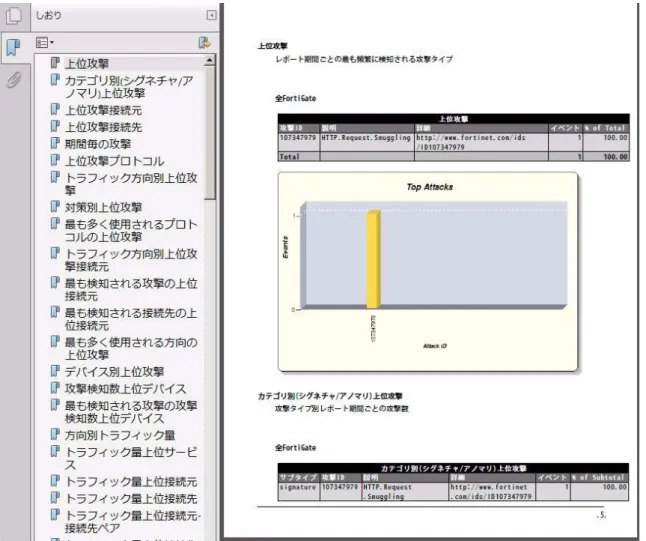Click the yellow bar in Top Attacks chart
Screen dimensions: 646x541
[x=373, y=259]
